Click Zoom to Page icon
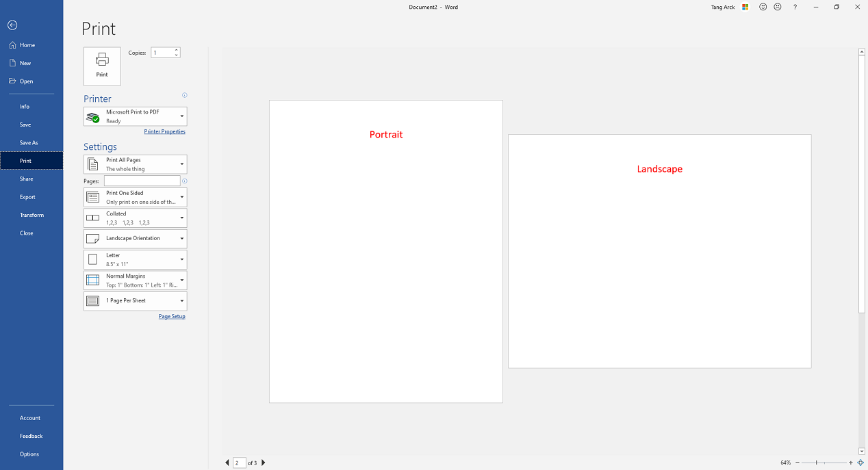868x470 pixels. 860,463
